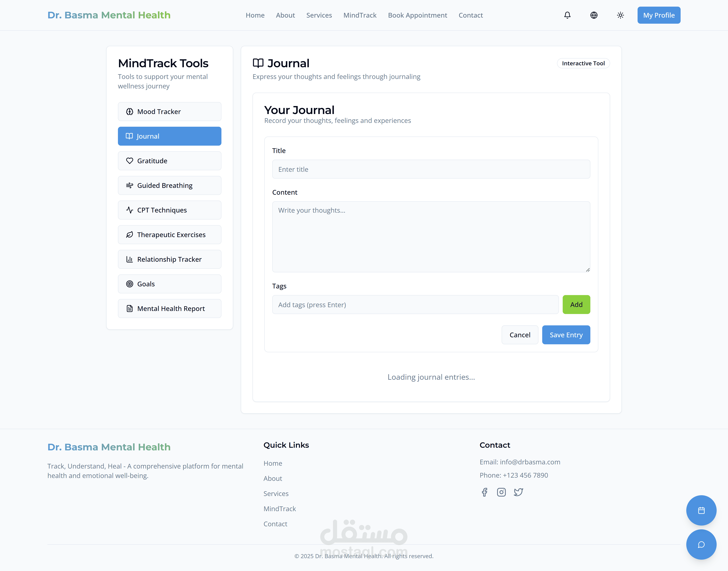Open the Services link in Quick Links
The width and height of the screenshot is (728, 571).
coord(276,494)
